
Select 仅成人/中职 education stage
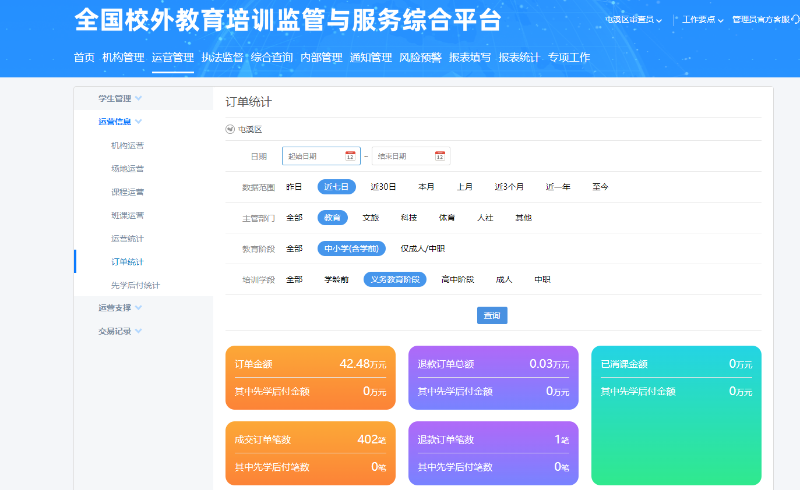click(x=422, y=249)
